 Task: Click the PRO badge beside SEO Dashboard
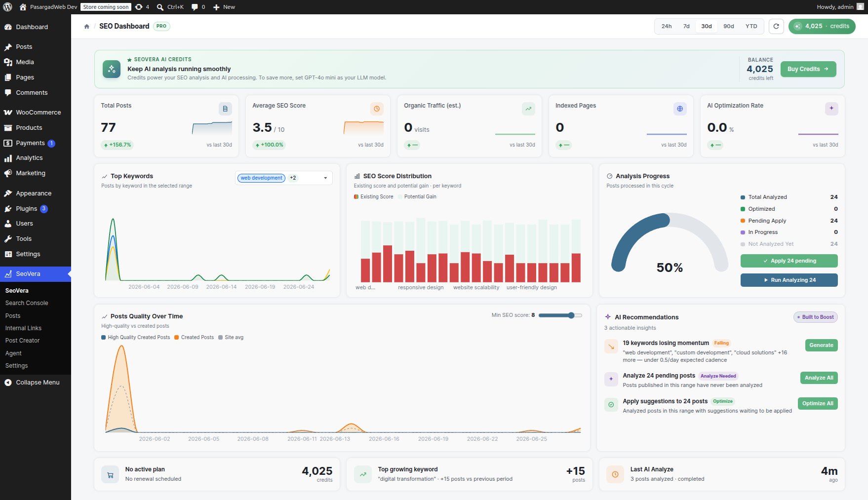(x=161, y=26)
